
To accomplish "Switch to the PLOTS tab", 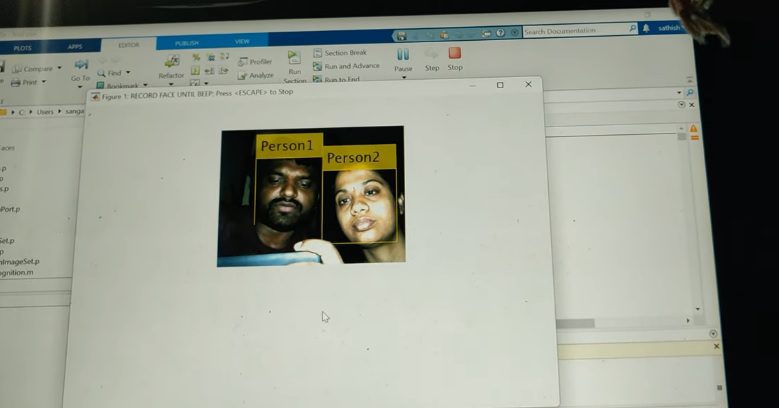I will tap(22, 48).
